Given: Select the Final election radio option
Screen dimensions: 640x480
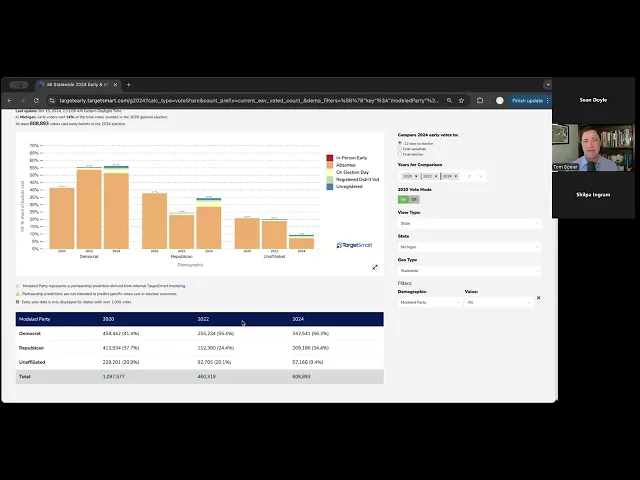Looking at the screenshot, I should pos(400,154).
